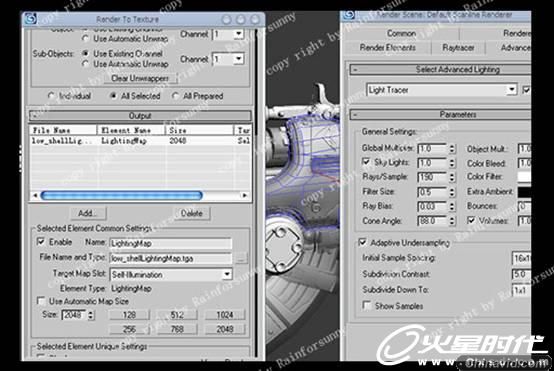This screenshot has height=371, width=554.
Task: Open the Target Map Slot dropdown
Action: [226, 274]
